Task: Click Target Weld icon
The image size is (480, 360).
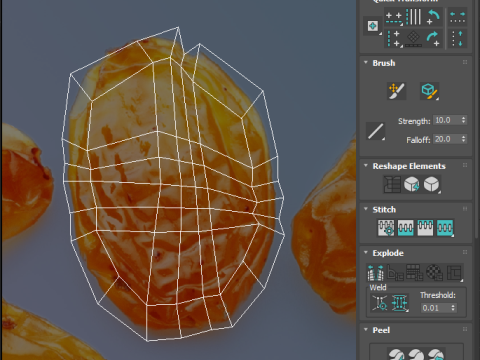Action: tap(380, 303)
